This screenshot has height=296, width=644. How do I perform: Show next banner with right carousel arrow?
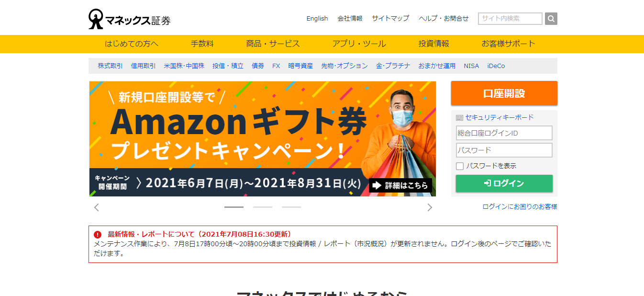tap(430, 207)
